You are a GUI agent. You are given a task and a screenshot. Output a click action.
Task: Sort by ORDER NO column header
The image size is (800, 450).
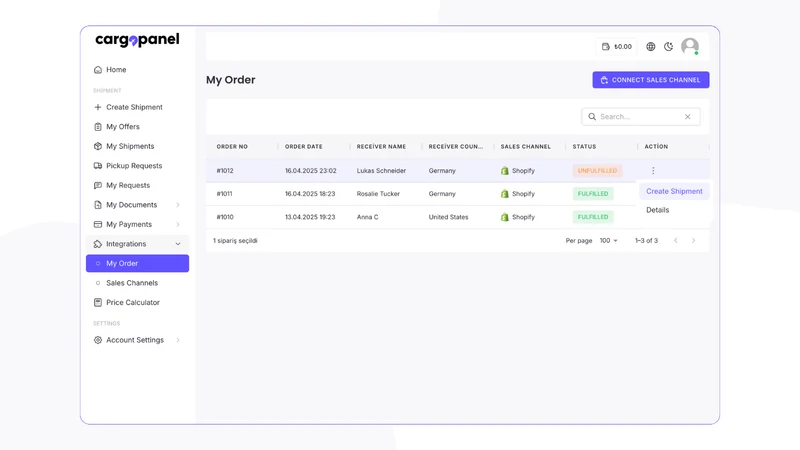pyautogui.click(x=232, y=146)
